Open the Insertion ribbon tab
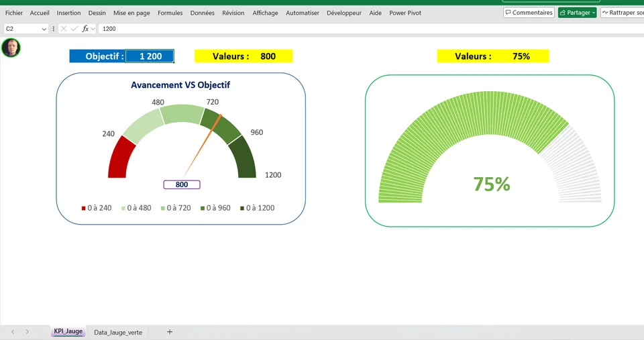Image resolution: width=644 pixels, height=340 pixels. click(x=68, y=13)
